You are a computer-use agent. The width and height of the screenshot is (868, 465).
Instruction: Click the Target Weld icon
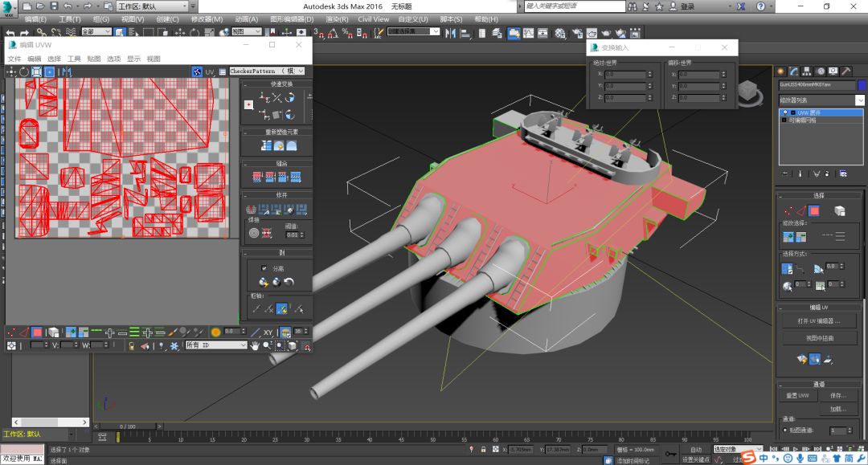[x=254, y=234]
